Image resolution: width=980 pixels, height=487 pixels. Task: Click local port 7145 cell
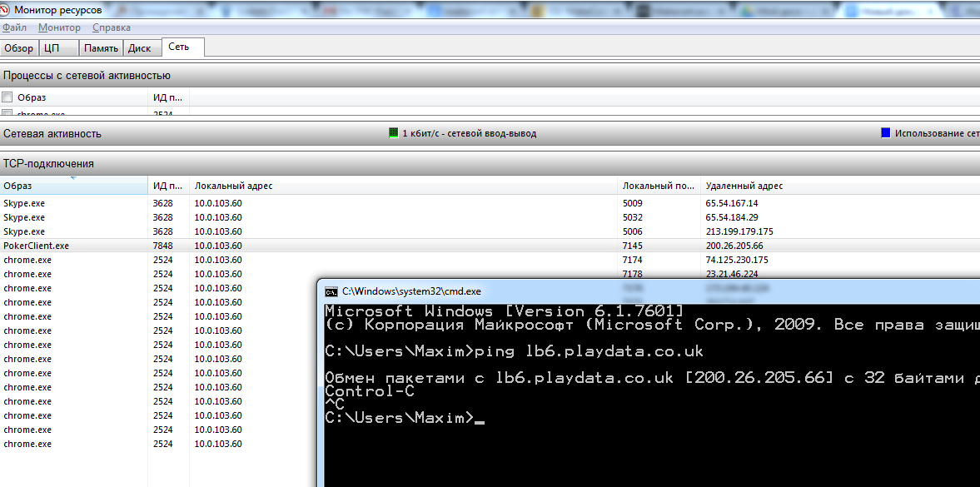pyautogui.click(x=633, y=246)
